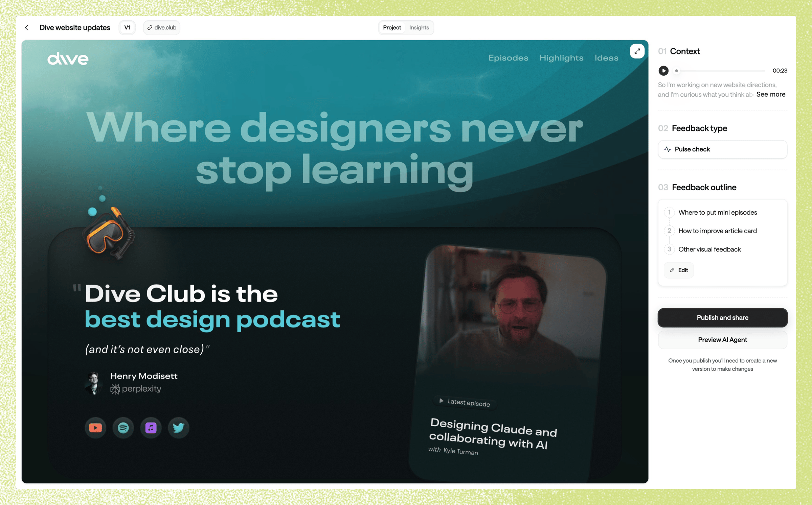The width and height of the screenshot is (812, 505).
Task: Open the Pulse check feedback type selector
Action: point(722,149)
